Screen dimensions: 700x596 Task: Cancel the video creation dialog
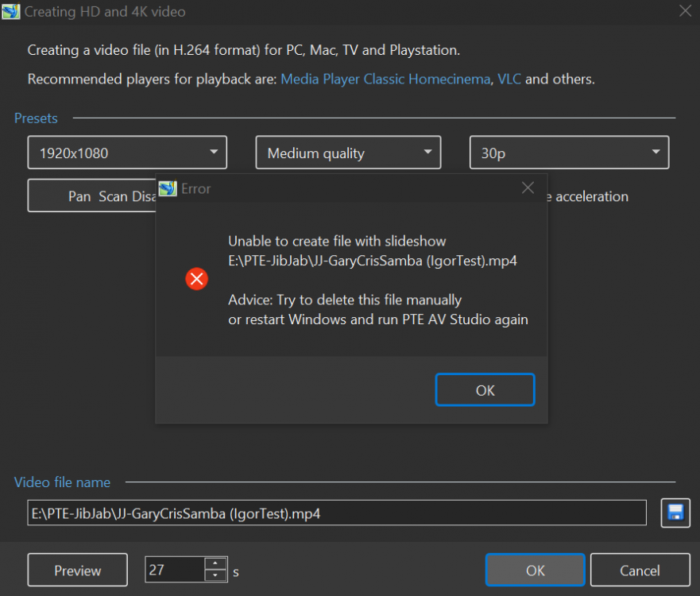640,570
